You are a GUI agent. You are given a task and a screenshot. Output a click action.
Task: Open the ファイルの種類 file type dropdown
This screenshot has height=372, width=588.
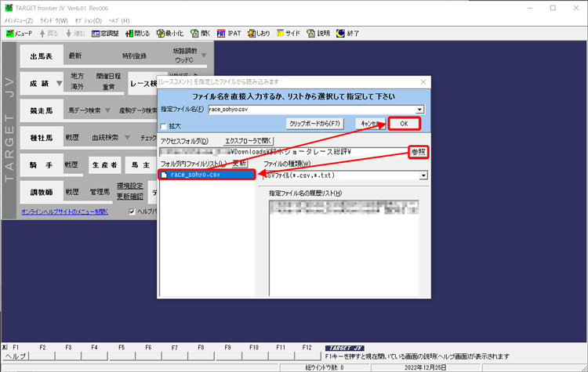pos(423,175)
